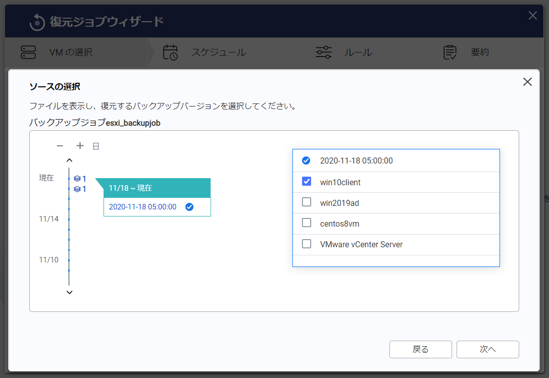Click the timeline zoom in plus icon

[80, 146]
